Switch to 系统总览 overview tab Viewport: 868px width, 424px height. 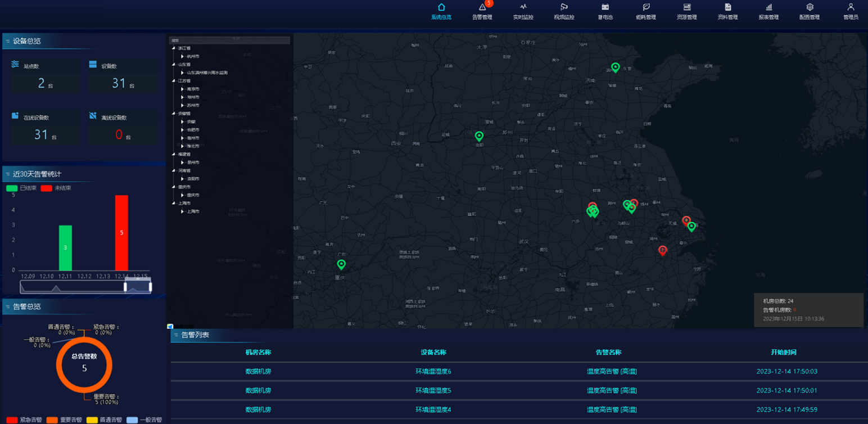[441, 11]
